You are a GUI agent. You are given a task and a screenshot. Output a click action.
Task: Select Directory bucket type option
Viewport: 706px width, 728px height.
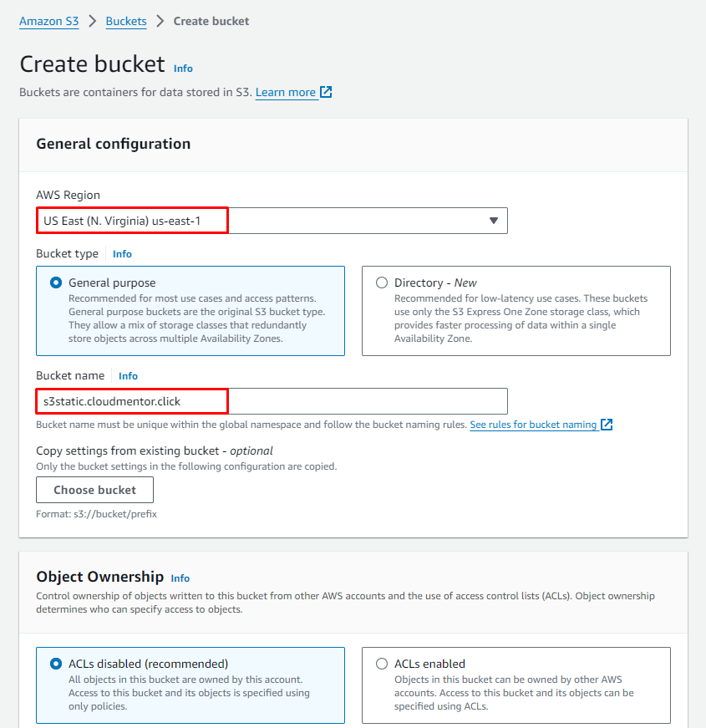tap(382, 283)
